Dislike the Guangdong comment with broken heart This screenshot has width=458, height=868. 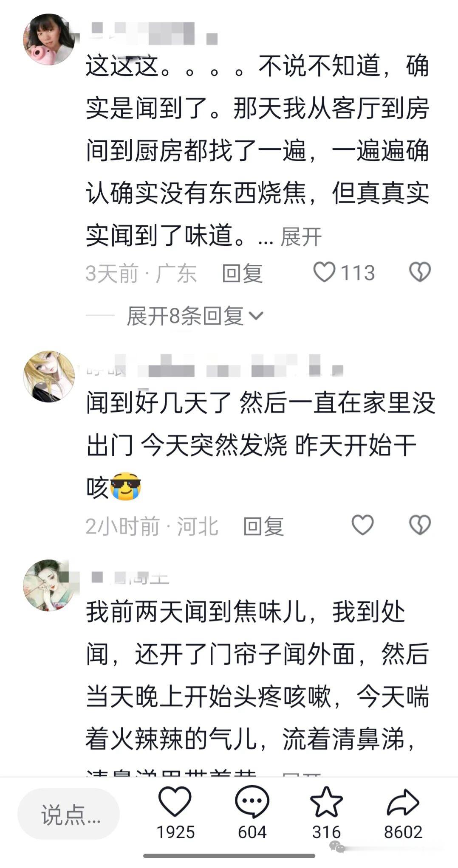[x=420, y=272]
